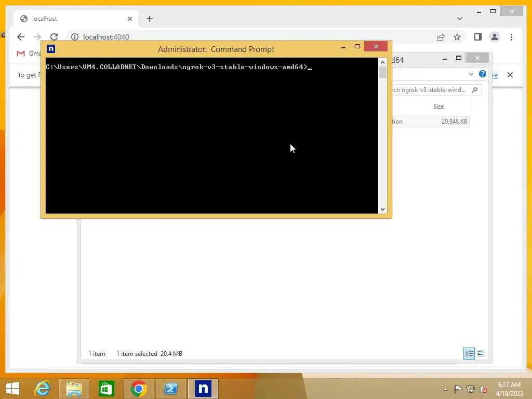The image size is (532, 399).
Task: Select the 20,948 KB file row
Action: click(430, 122)
